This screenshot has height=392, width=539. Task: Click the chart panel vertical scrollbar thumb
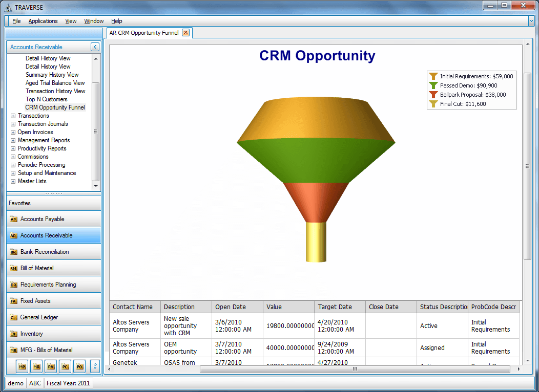[x=527, y=166]
